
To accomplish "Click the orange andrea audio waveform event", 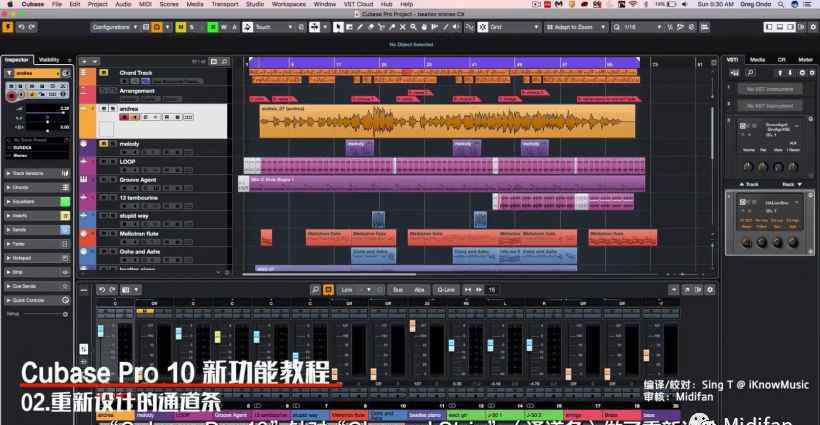I will [x=448, y=121].
